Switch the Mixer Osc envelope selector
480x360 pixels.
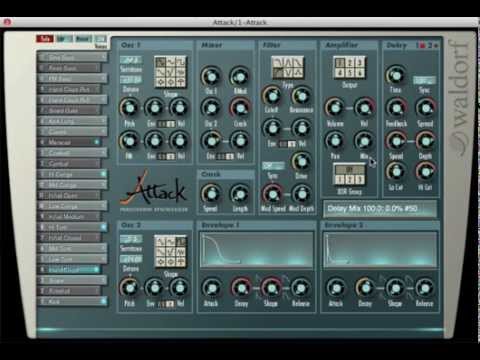[226, 156]
